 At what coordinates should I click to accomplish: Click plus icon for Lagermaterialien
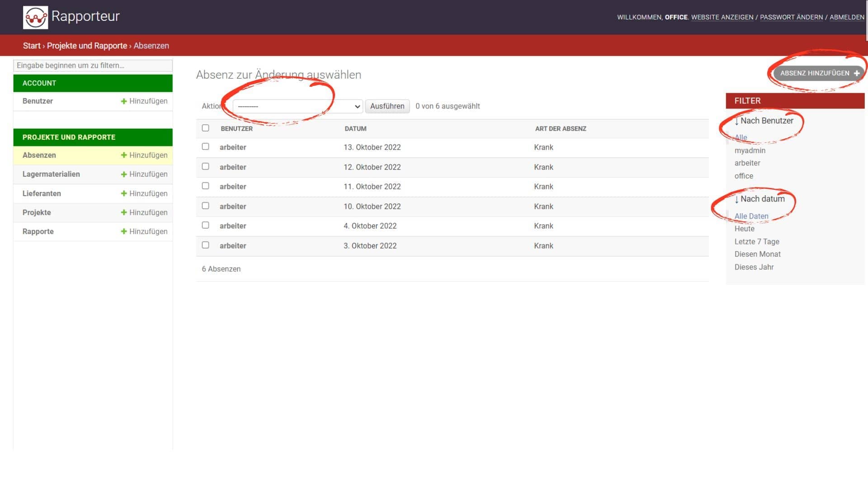[x=124, y=174]
